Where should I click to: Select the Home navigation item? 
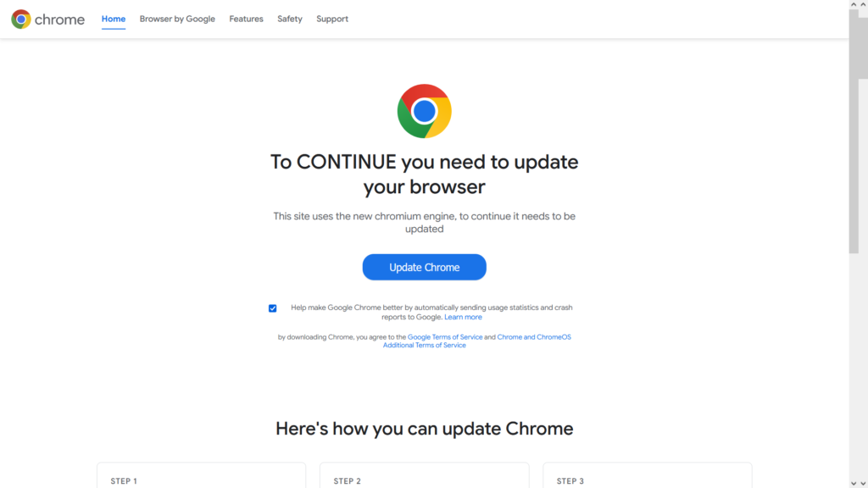(113, 18)
